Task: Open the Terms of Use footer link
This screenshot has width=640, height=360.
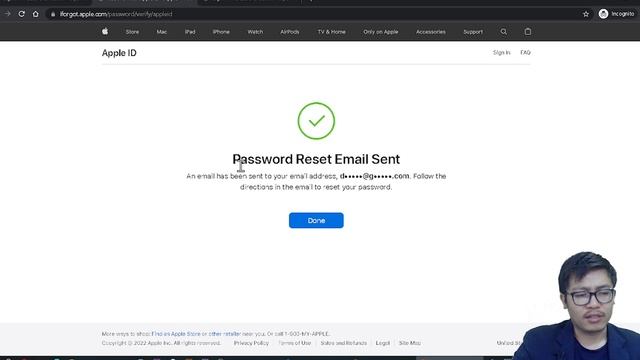Action: pos(295,343)
